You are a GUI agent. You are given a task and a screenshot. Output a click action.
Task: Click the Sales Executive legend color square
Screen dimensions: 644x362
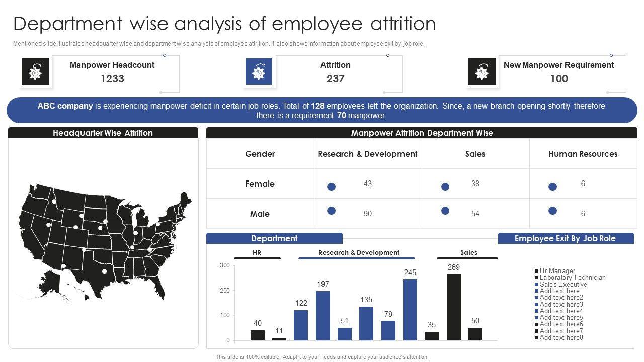tap(537, 285)
